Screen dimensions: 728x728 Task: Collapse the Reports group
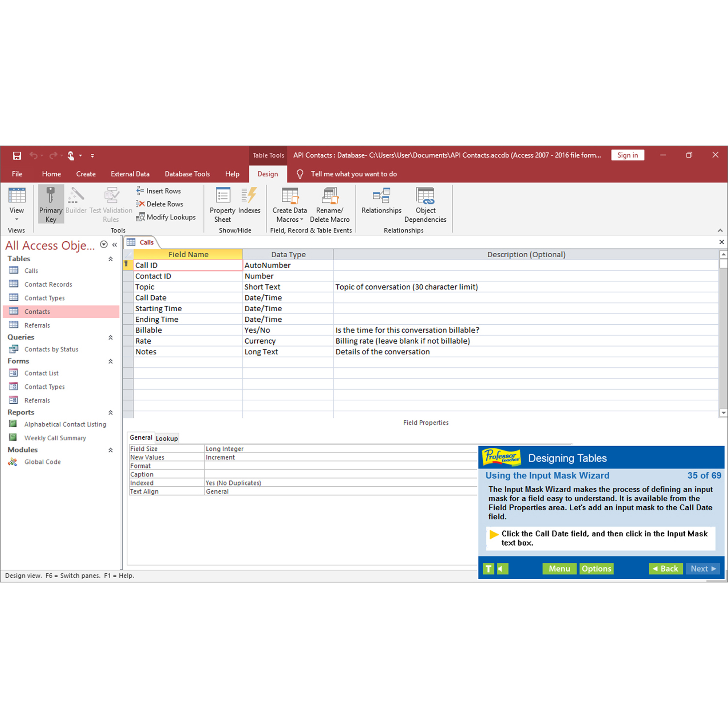(x=110, y=413)
